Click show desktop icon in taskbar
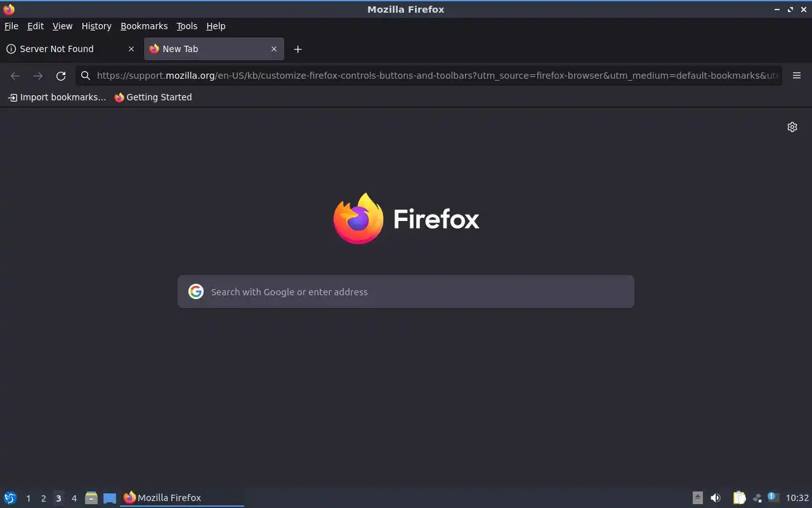Screen dimensions: 812x508 (x=110, y=498)
